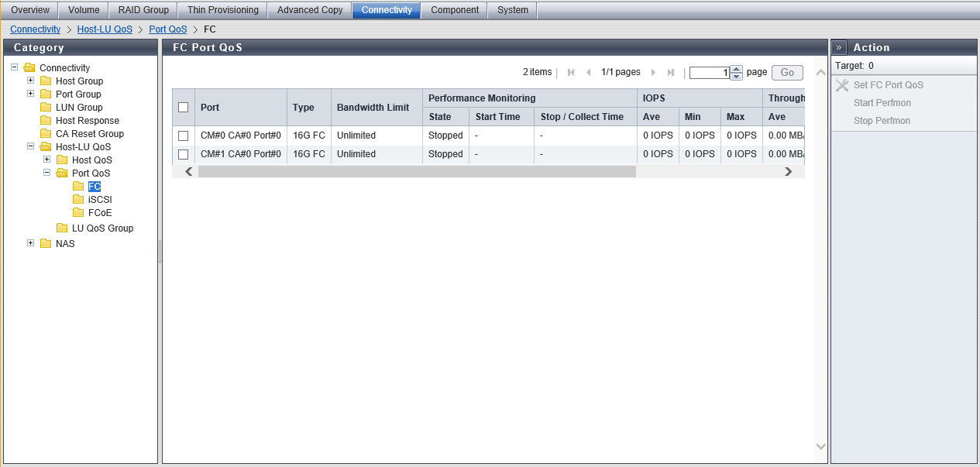The image size is (980, 467).
Task: Collapse the Action panel with the double-arrow icon
Action: point(840,47)
